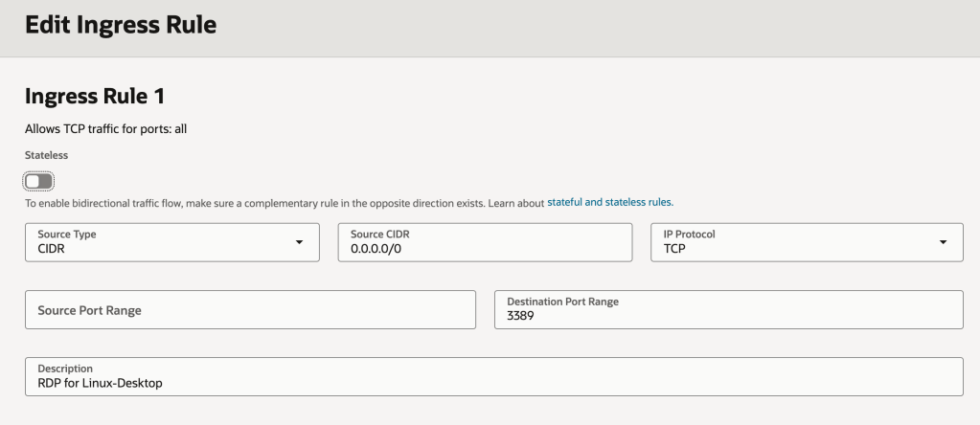
Task: Click the Stateless label above the switch
Action: point(46,154)
